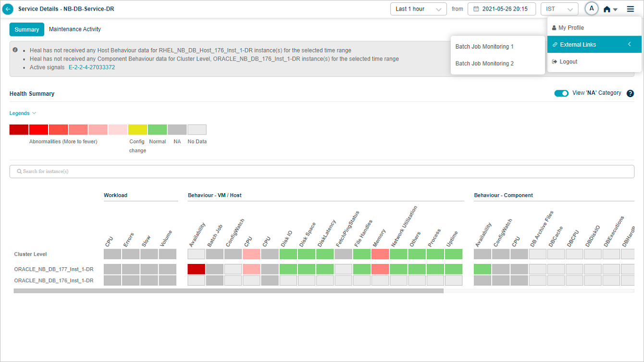Click the My Profile person icon

coord(554,28)
